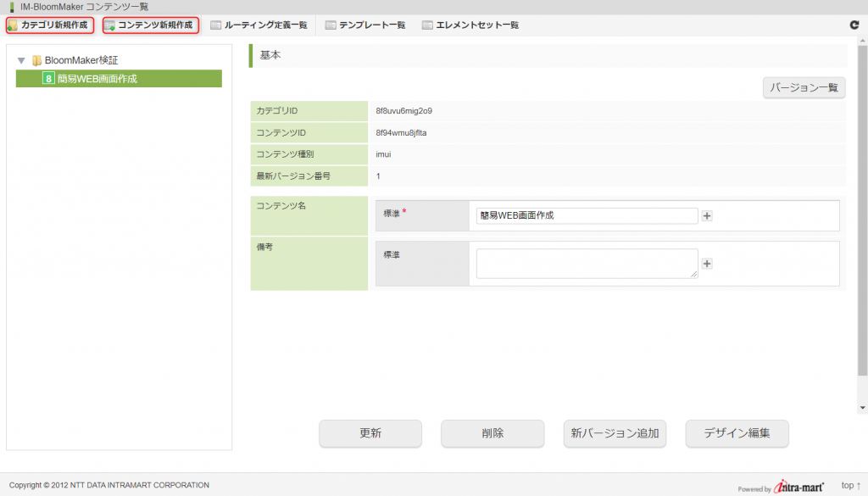Click the コンテンツ新規作成 toolbar button
Screen dimensions: 868x496
point(151,25)
